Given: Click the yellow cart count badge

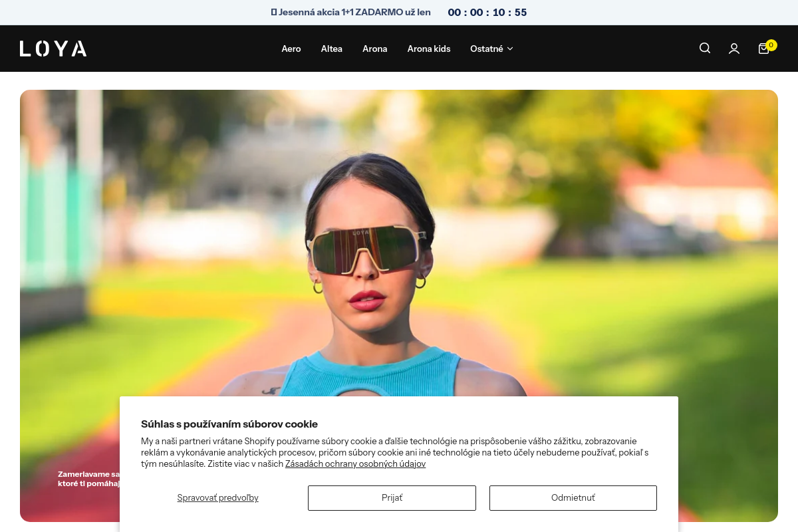Looking at the screenshot, I should [771, 45].
